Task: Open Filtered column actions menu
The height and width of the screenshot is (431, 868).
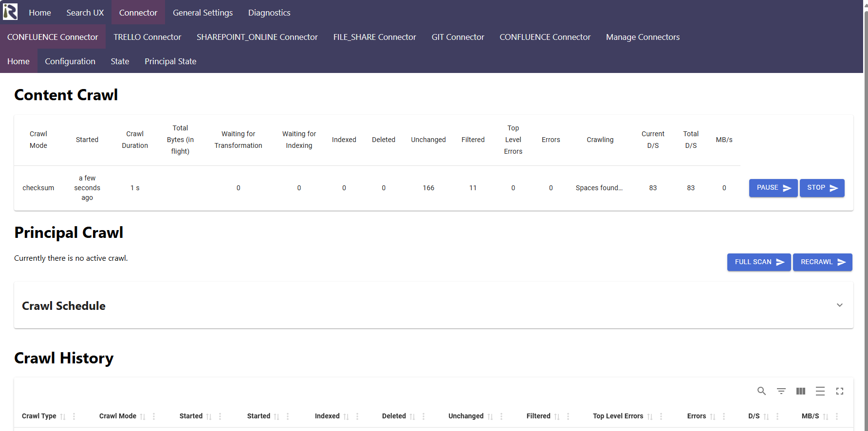Action: pos(568,416)
